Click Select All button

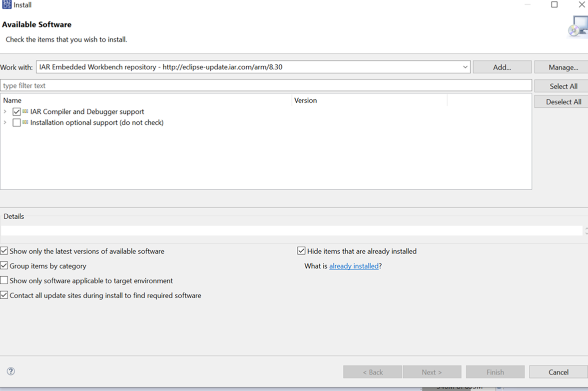point(562,86)
